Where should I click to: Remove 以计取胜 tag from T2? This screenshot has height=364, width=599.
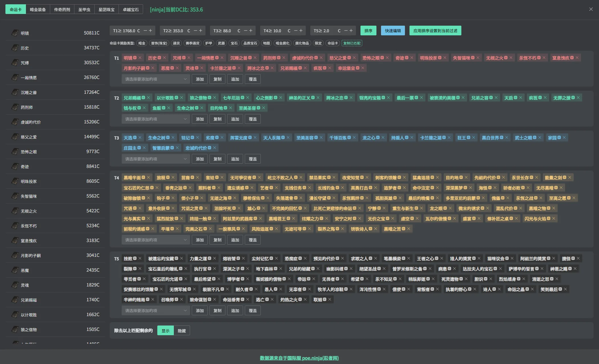click(x=182, y=98)
